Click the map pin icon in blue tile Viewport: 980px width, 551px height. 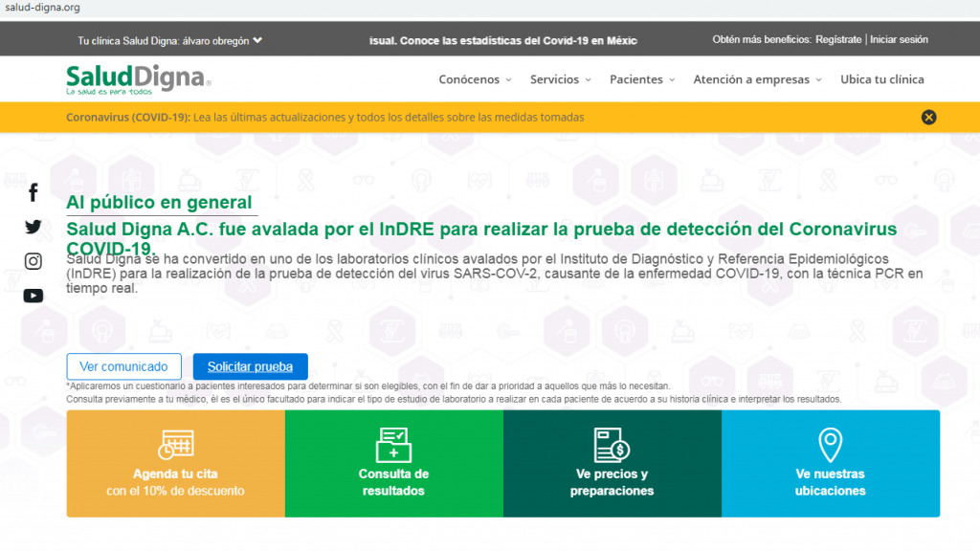[831, 445]
